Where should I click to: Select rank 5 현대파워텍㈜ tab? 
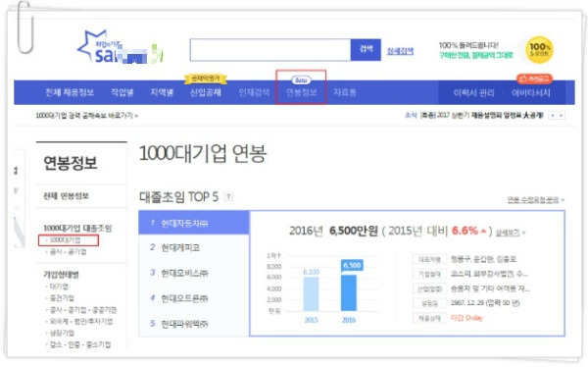click(193, 324)
